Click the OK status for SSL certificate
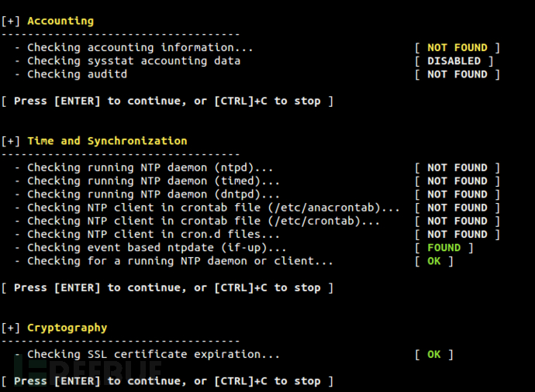535x392 pixels. tap(433, 355)
